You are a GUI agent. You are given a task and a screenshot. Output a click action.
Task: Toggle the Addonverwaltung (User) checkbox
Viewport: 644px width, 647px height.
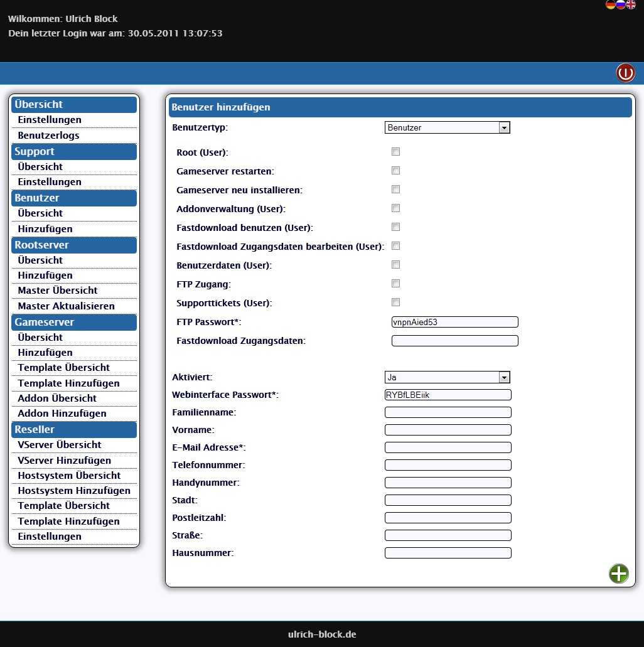tap(395, 208)
